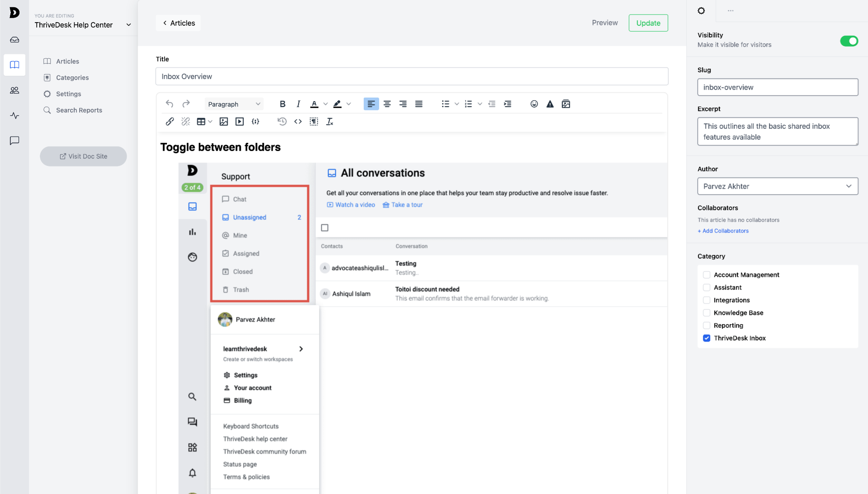Open the emoji picker in the toolbar

point(534,104)
